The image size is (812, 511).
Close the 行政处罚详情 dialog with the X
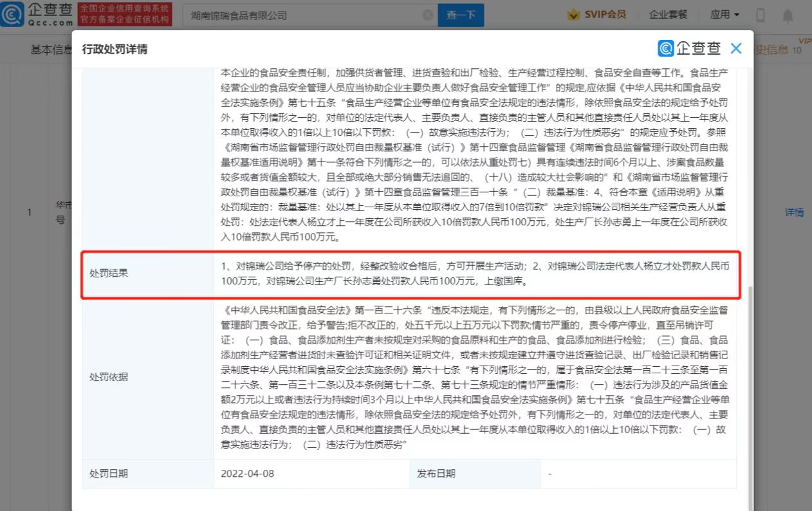pos(736,48)
